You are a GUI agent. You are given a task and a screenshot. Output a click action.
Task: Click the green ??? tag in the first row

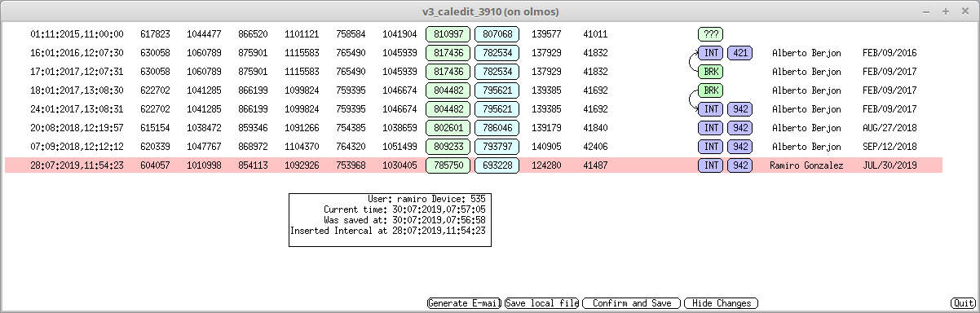[710, 34]
